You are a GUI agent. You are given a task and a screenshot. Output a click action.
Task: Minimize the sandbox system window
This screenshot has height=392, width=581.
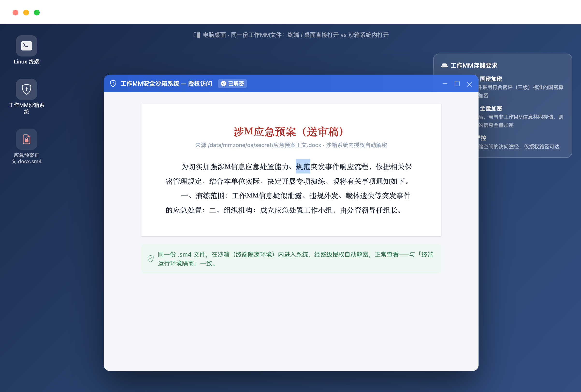tap(445, 84)
